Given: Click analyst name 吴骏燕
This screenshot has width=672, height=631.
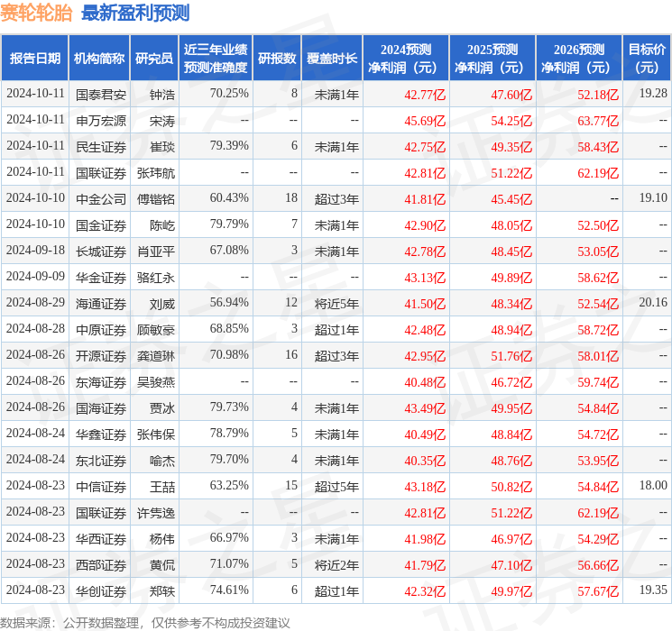Looking at the screenshot, I should (x=156, y=382).
